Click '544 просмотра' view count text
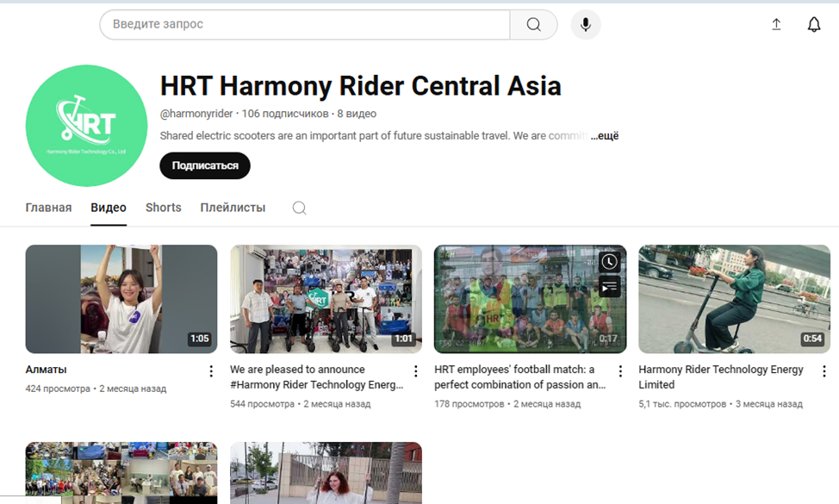This screenshot has height=504, width=839. [262, 404]
